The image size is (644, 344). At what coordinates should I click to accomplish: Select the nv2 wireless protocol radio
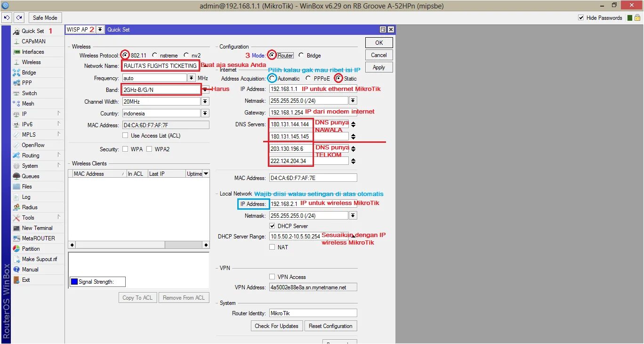(186, 55)
